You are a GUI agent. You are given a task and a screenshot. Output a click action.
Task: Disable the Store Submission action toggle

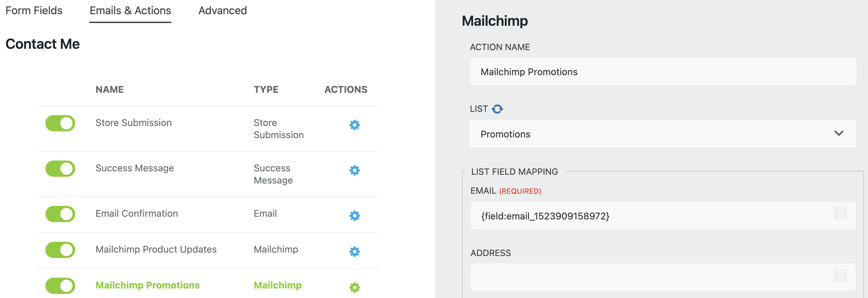point(60,123)
